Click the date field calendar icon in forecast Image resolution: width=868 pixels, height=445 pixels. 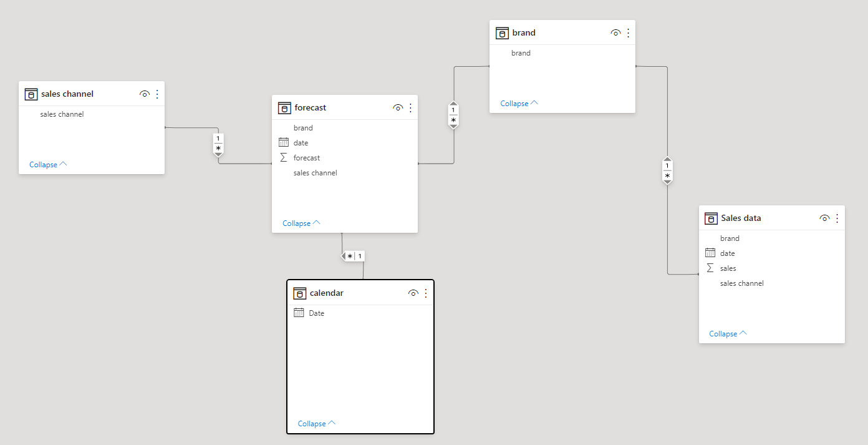(x=284, y=143)
